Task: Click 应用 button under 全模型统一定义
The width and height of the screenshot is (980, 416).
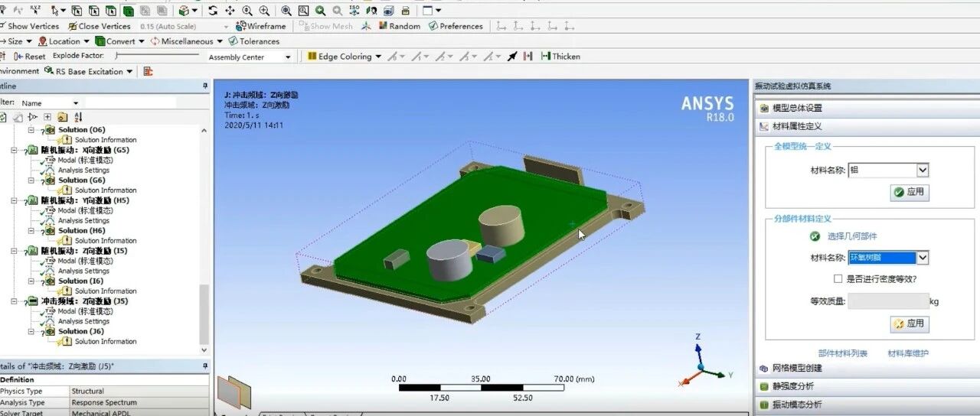Action: (910, 192)
